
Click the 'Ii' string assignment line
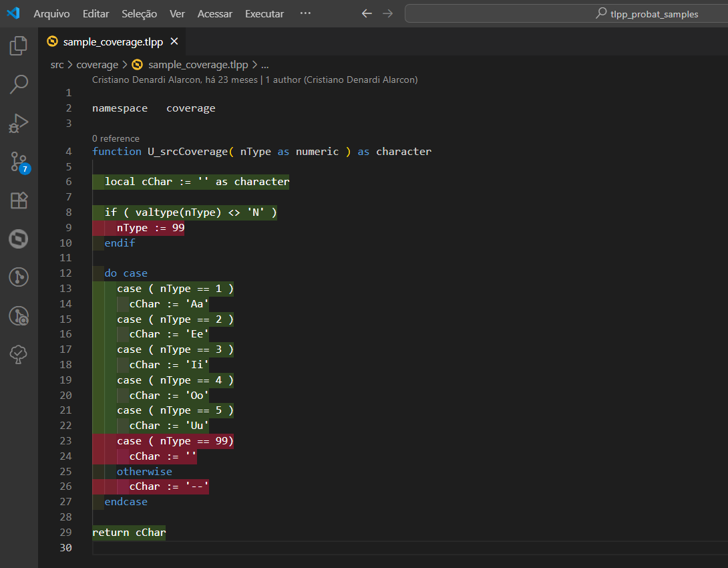(x=169, y=365)
